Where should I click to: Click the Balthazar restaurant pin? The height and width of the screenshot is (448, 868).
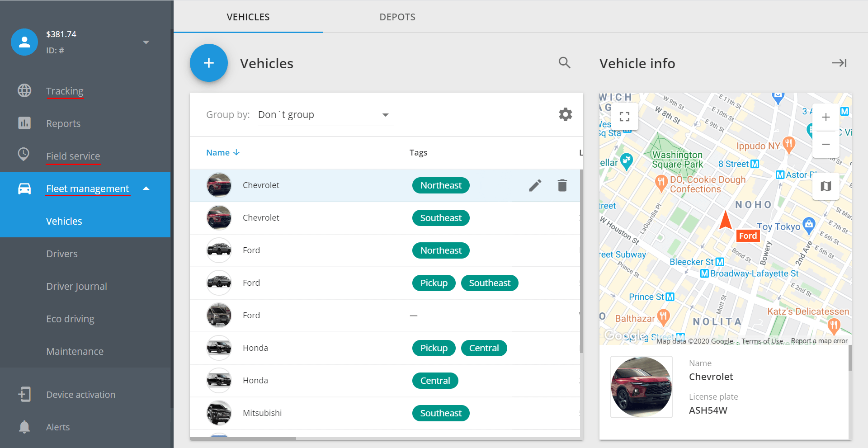click(x=663, y=317)
